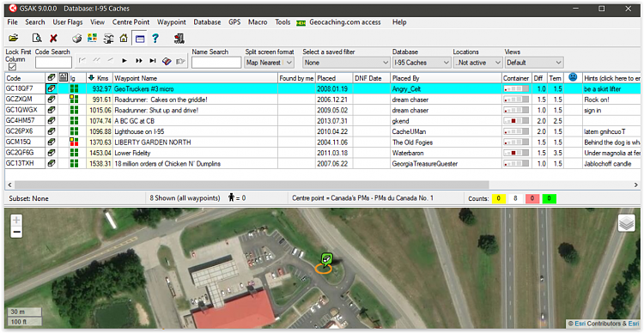Click the jump to last record arrow

tap(152, 61)
